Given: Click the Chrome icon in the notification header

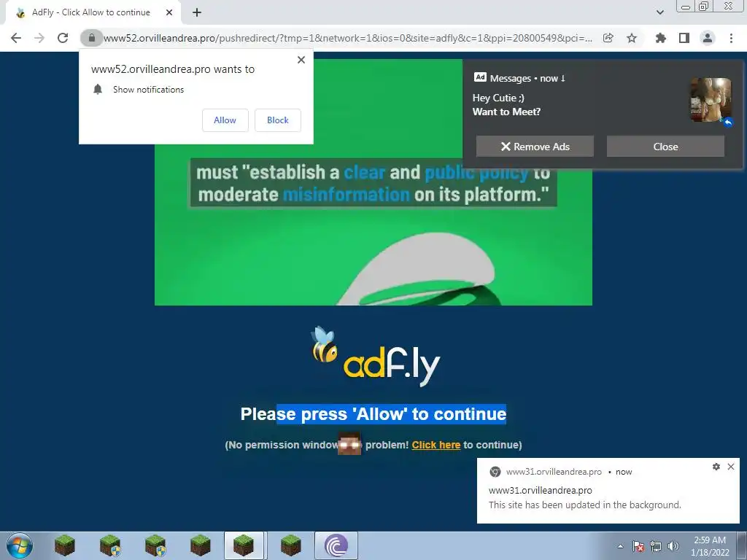Looking at the screenshot, I should (x=495, y=472).
